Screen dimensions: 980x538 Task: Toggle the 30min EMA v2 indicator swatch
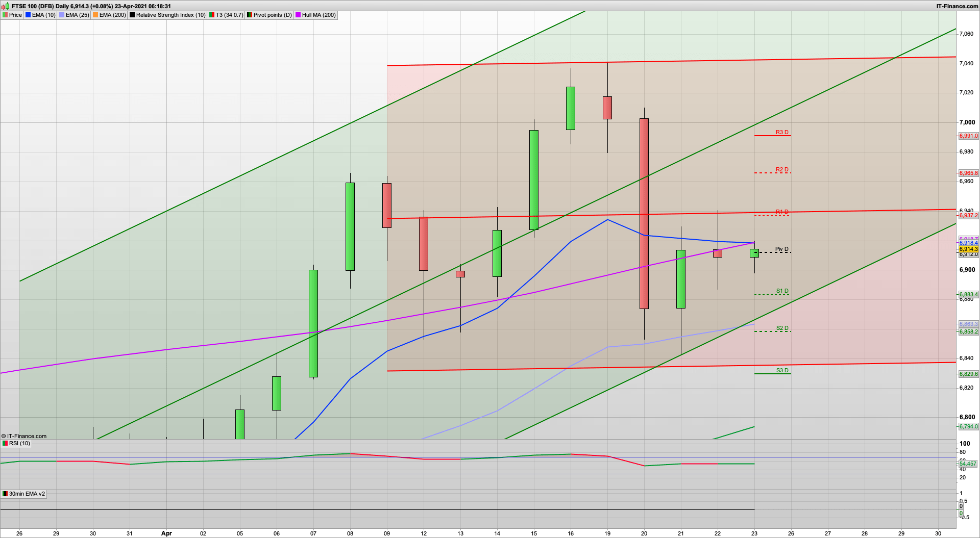[x=4, y=494]
